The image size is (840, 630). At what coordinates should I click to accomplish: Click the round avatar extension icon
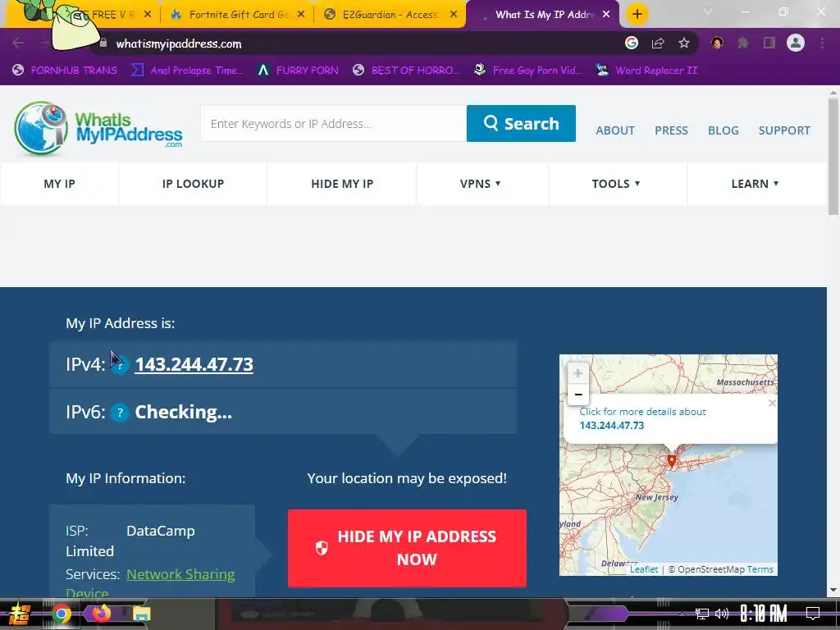point(717,43)
